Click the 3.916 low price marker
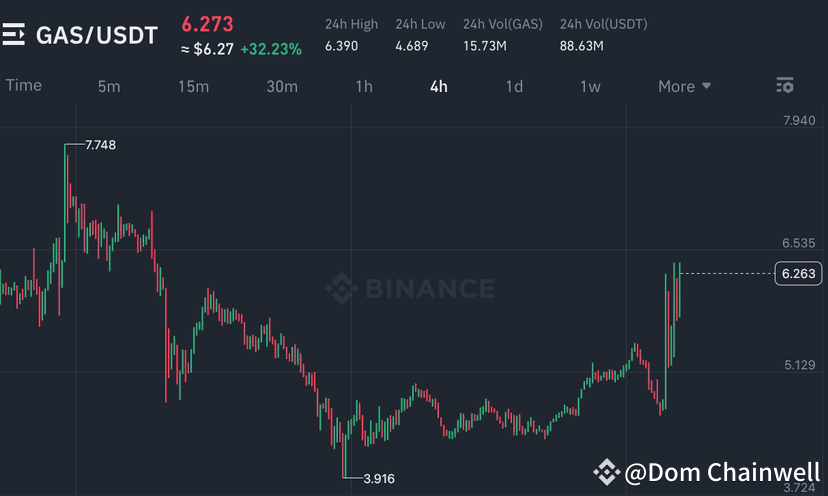The height and width of the screenshot is (496, 828). pyautogui.click(x=378, y=479)
